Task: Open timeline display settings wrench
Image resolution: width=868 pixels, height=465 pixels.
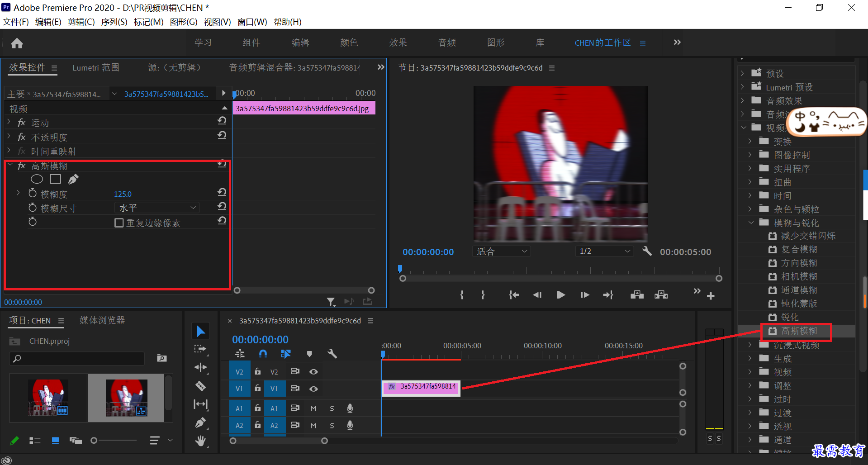Action: coord(332,354)
